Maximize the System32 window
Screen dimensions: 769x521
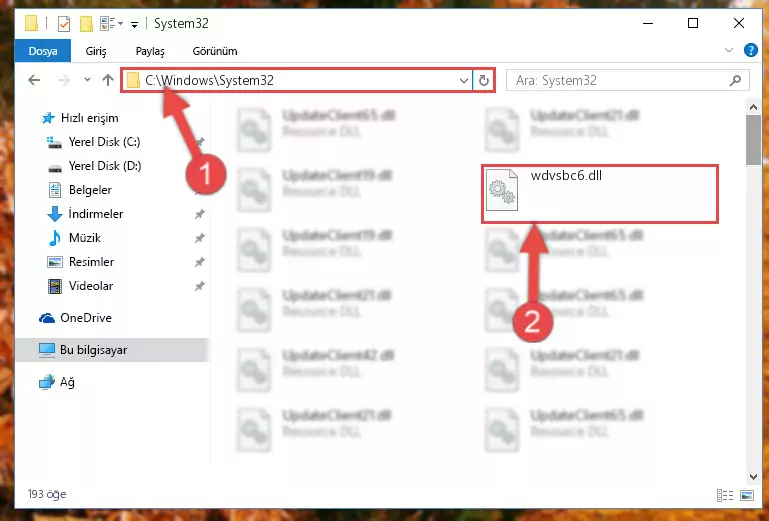[x=693, y=23]
